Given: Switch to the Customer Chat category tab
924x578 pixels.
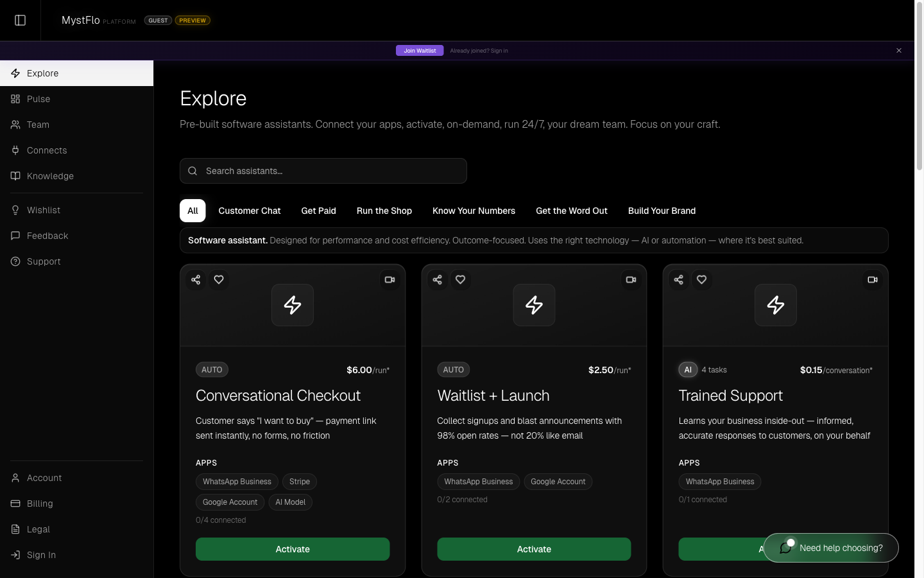Looking at the screenshot, I should pyautogui.click(x=250, y=211).
